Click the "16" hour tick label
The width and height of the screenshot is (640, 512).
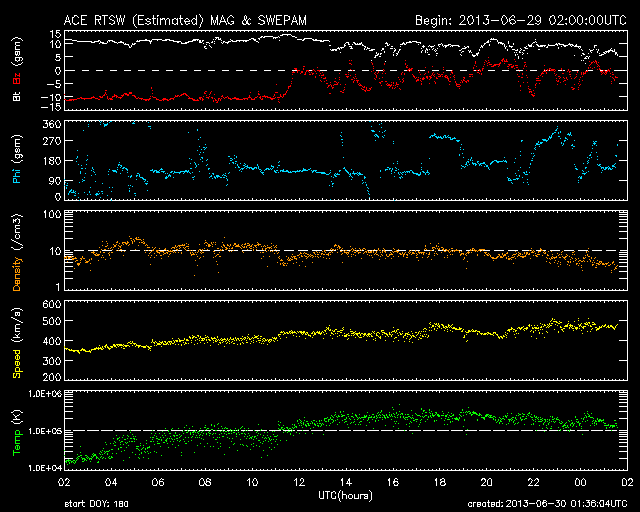pos(393,483)
